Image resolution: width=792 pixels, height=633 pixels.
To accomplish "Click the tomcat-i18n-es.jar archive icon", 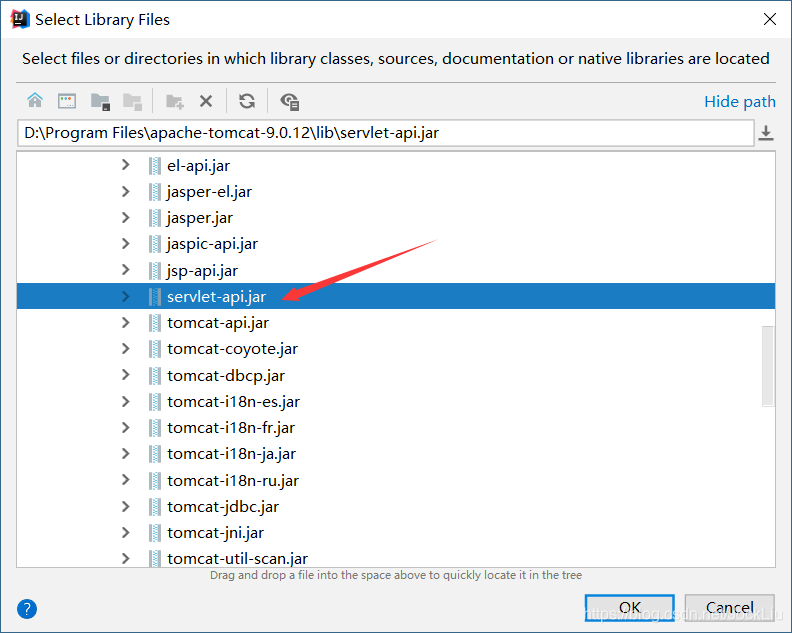I will [x=155, y=402].
